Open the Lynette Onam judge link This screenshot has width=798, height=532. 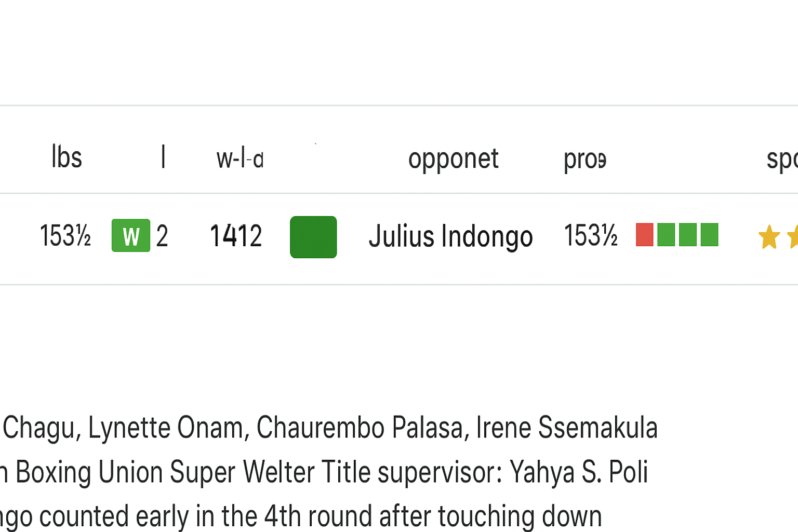[166, 428]
